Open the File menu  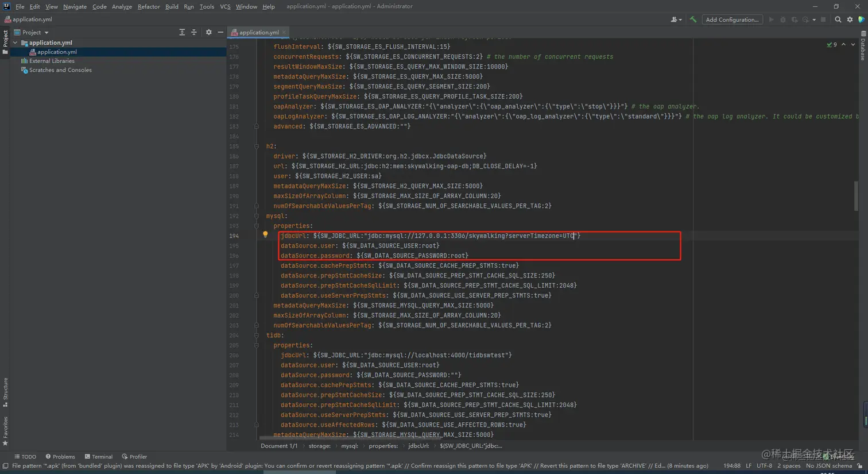(20, 6)
